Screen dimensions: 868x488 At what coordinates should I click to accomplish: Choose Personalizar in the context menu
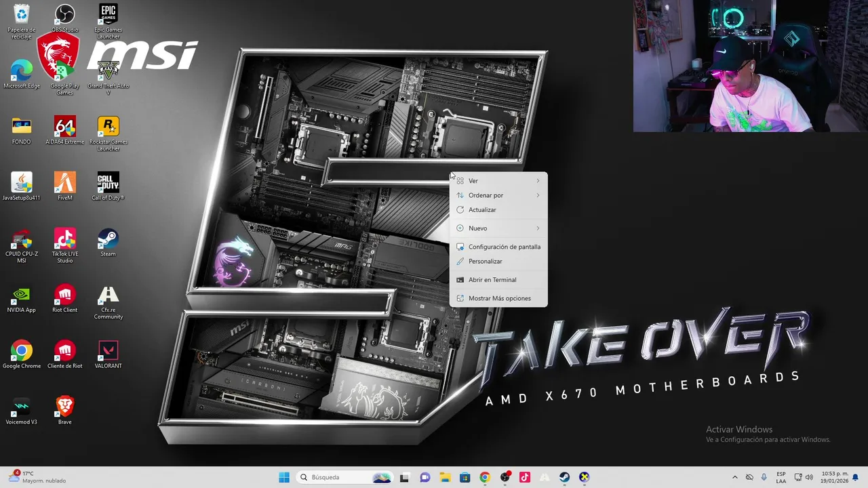tap(498, 262)
